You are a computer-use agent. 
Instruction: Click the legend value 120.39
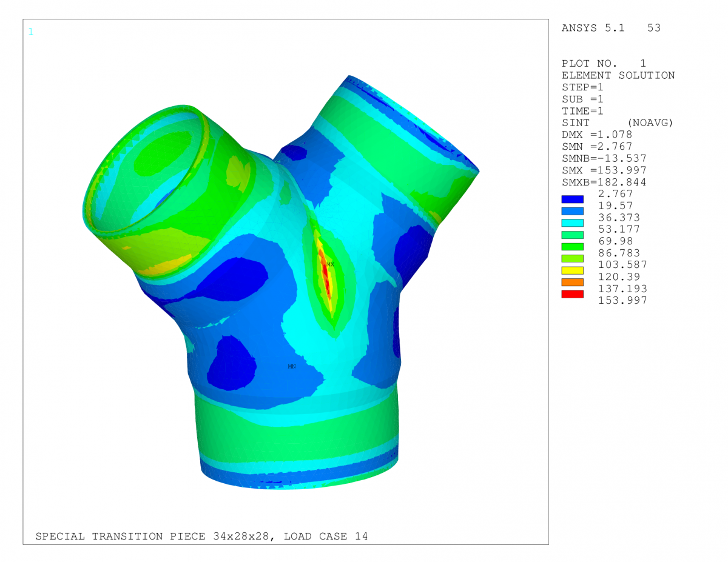click(x=619, y=276)
